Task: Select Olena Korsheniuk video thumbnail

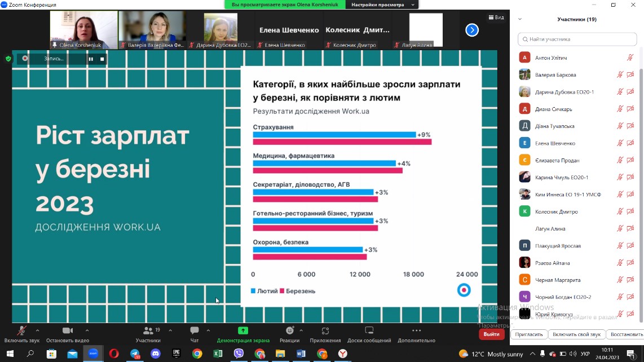Action: coord(83,29)
